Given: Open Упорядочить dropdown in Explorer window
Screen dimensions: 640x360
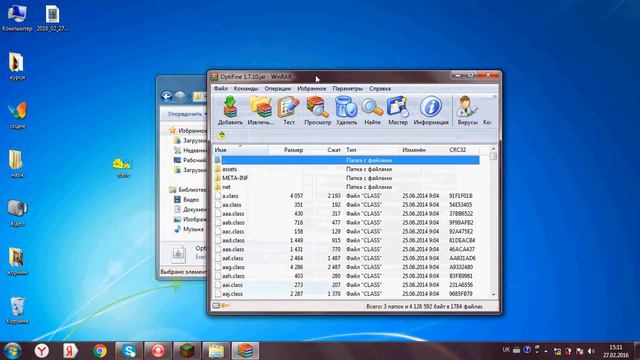Looking at the screenshot, I should [x=187, y=114].
